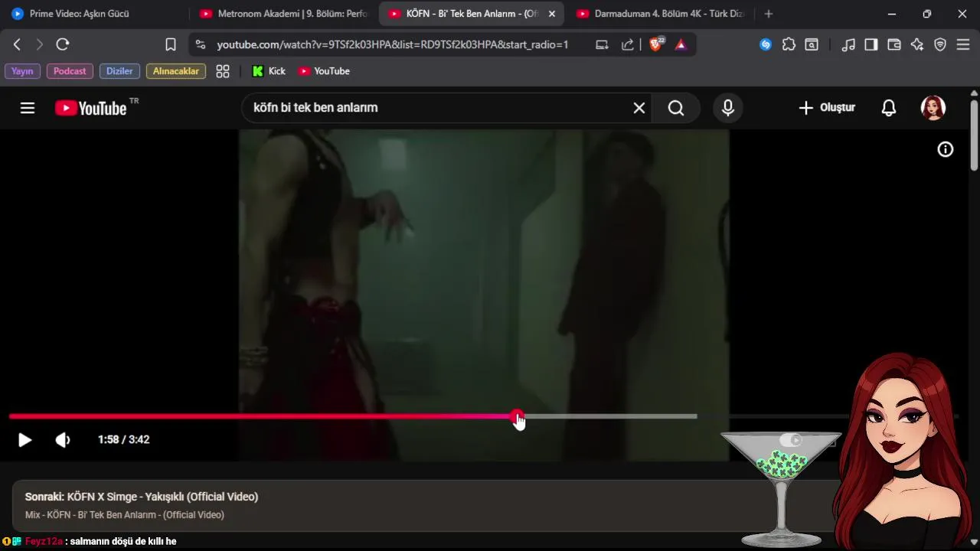The height and width of the screenshot is (551, 980).
Task: Open the account avatar menu
Action: (933, 108)
